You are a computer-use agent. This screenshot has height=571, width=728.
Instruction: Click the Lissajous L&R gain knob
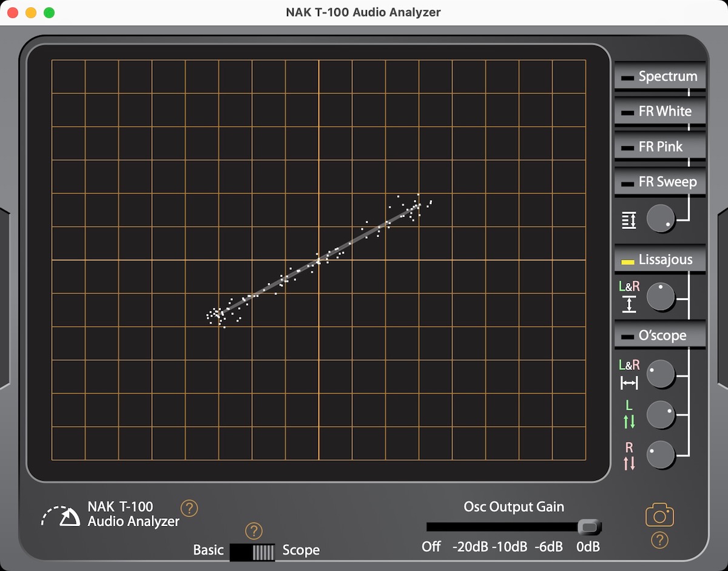point(661,296)
